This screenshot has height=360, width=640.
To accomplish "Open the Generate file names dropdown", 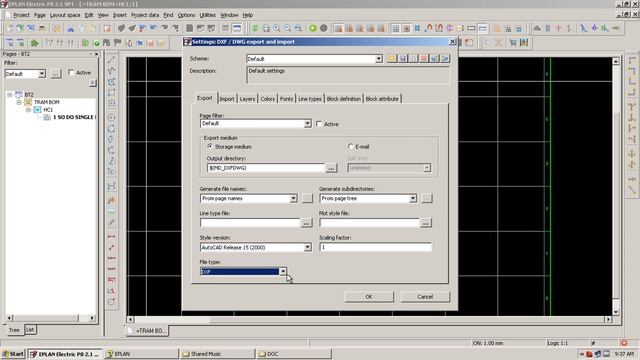I will click(x=293, y=198).
